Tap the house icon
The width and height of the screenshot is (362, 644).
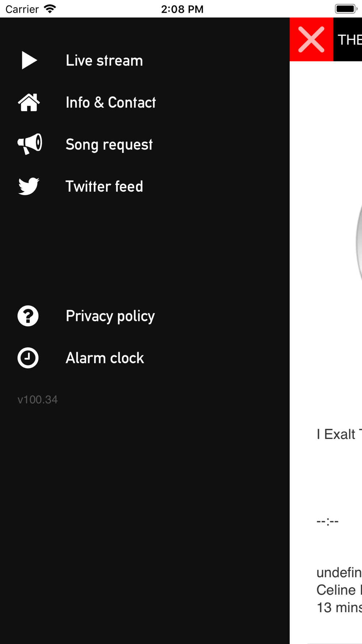(x=29, y=103)
